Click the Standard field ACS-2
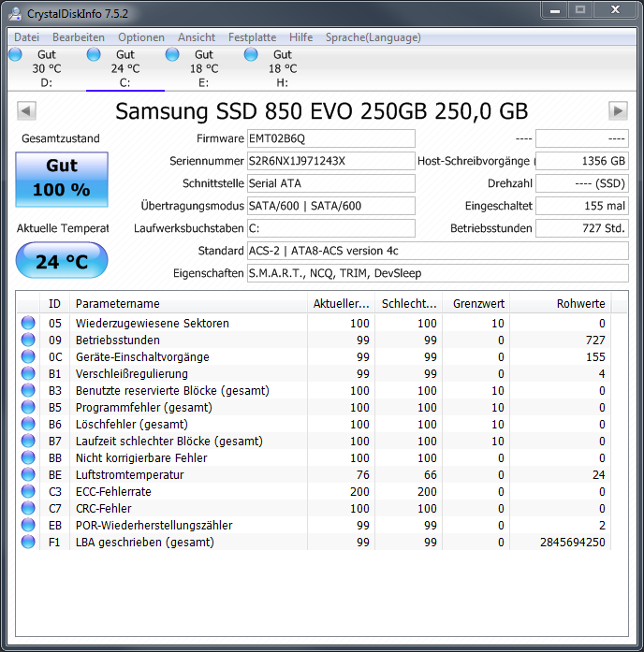644x652 pixels. click(438, 251)
